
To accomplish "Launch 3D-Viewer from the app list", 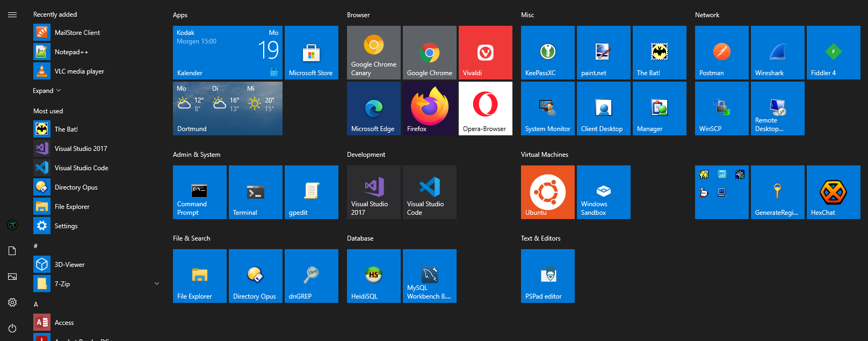I will [97, 265].
